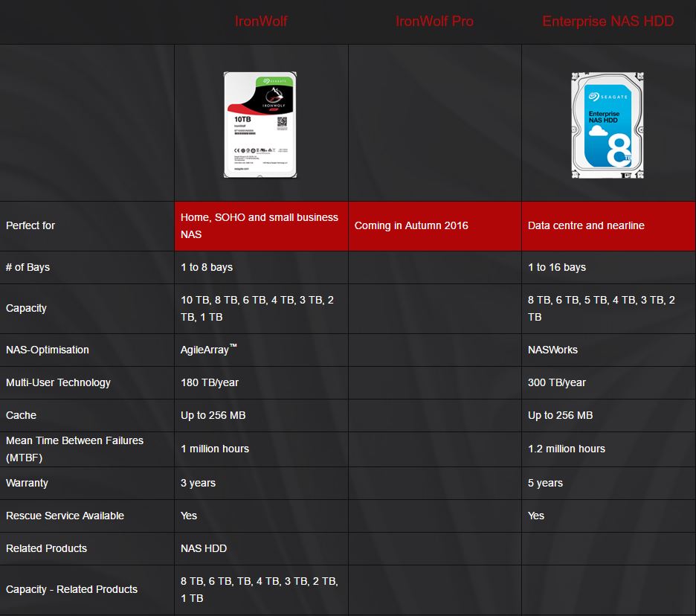
Task: Select IronWolf capacity '10 TB, 8 TB, 6 TB' cell
Action: coord(262,309)
